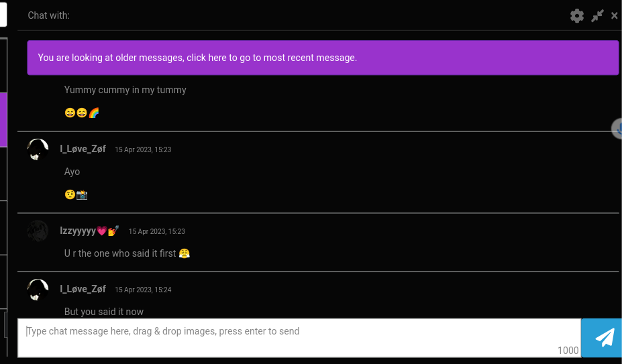Viewport: 622px width, 364px height.
Task: Click the smiley and rainbow emoji line
Action: (82, 113)
